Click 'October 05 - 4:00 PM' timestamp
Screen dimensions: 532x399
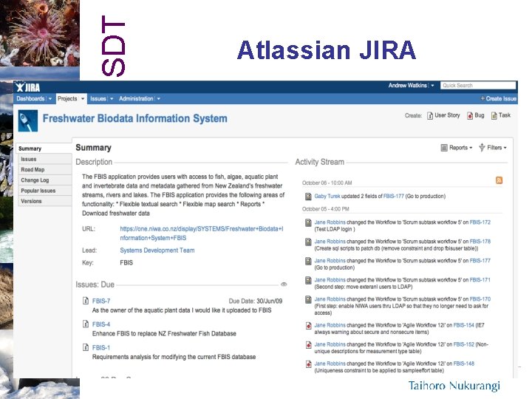click(x=325, y=209)
